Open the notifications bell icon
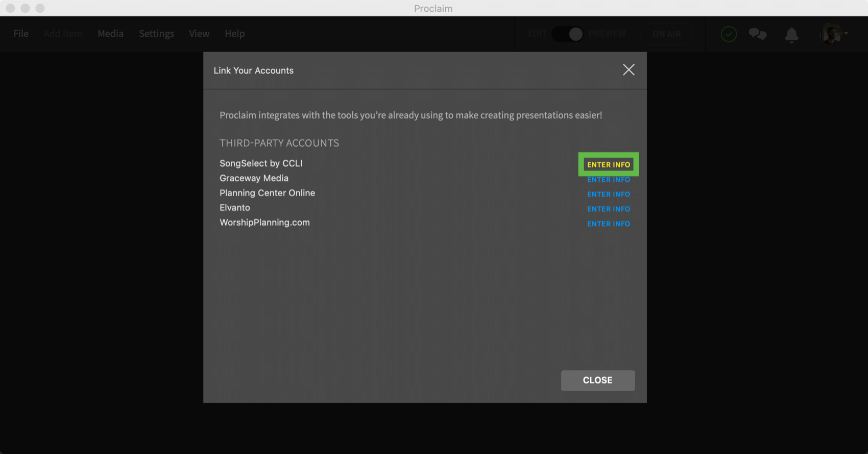 coord(791,35)
